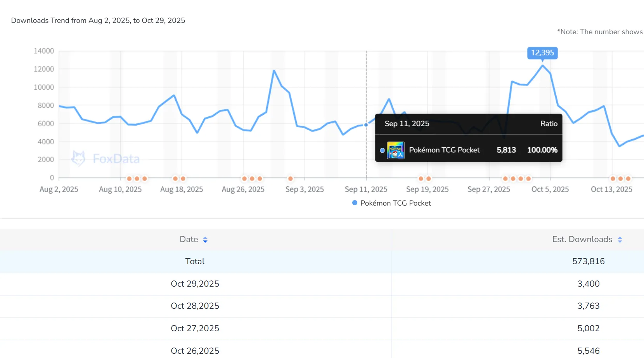Image resolution: width=644 pixels, height=358 pixels.
Task: Click the Oct 26,2025 date cell
Action: [195, 351]
